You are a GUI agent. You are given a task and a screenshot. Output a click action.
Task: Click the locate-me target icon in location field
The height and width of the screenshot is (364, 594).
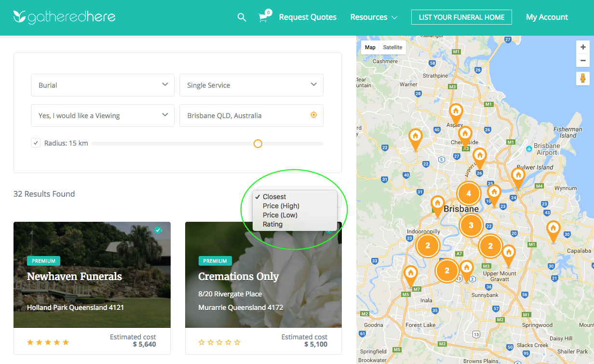(x=314, y=115)
